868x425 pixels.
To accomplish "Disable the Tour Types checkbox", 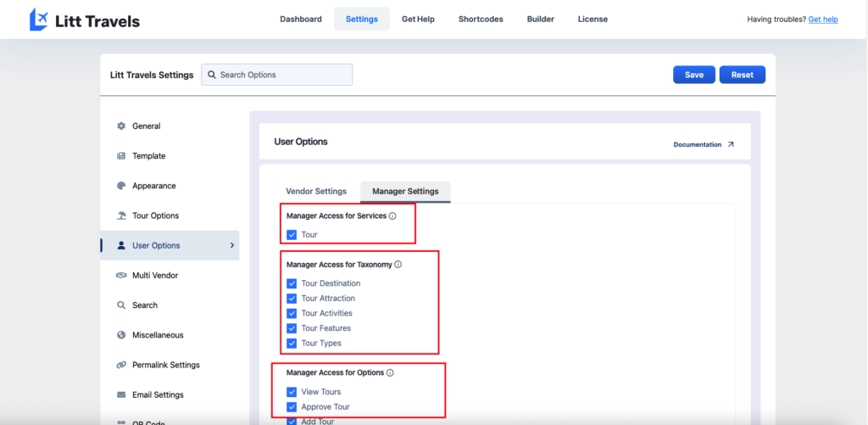I will (x=292, y=344).
